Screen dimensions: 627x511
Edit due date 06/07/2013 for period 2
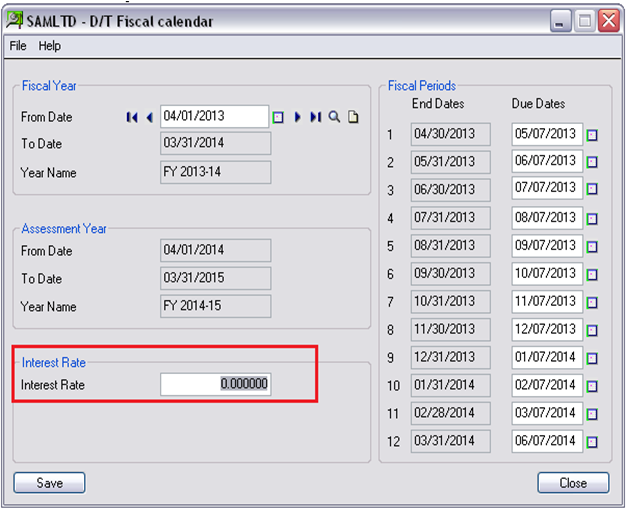tap(547, 161)
